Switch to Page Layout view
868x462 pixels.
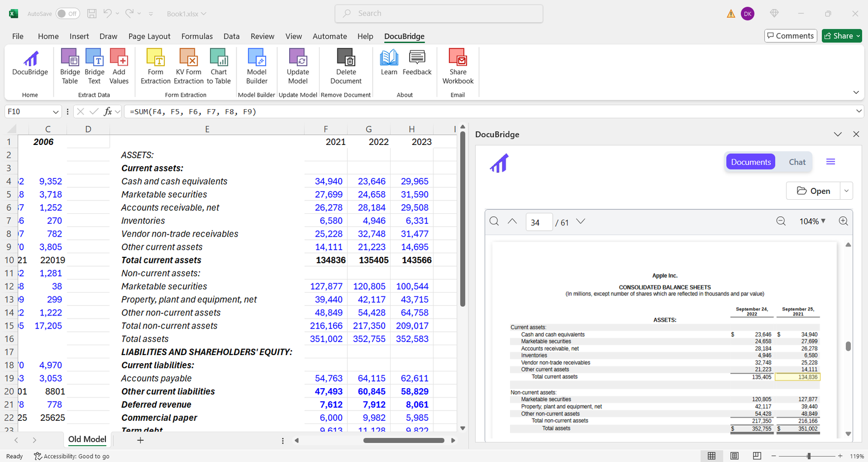pos(734,456)
